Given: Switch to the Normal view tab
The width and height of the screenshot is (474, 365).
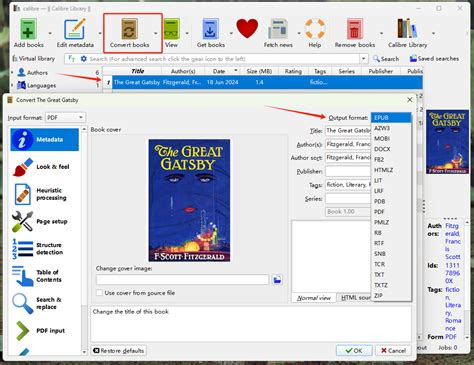Looking at the screenshot, I should click(314, 298).
